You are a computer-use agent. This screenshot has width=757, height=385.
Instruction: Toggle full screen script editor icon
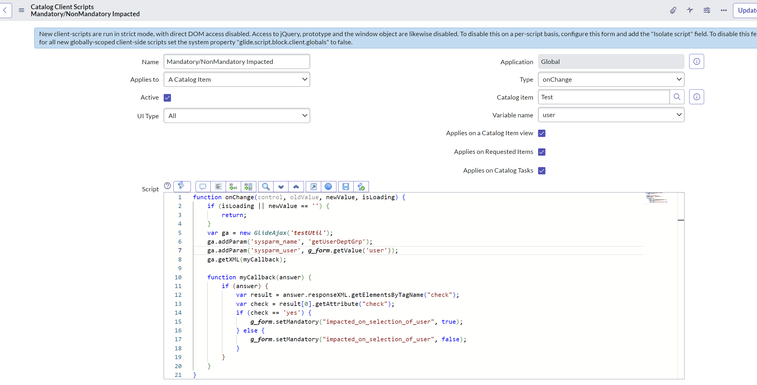pyautogui.click(x=313, y=186)
